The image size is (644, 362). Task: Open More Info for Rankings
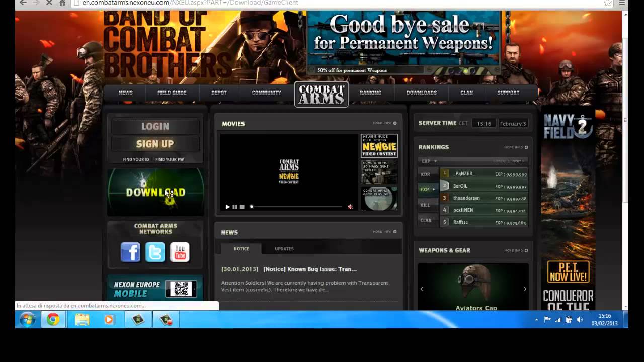point(516,147)
